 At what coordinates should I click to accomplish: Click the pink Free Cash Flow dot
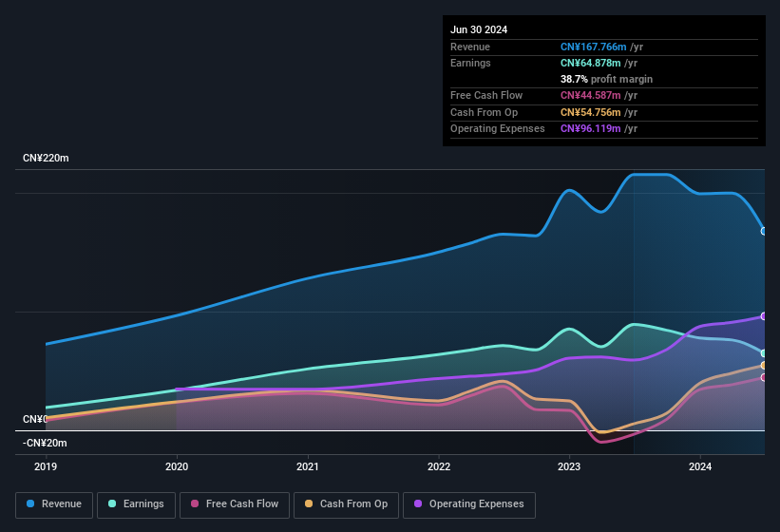tap(195, 504)
